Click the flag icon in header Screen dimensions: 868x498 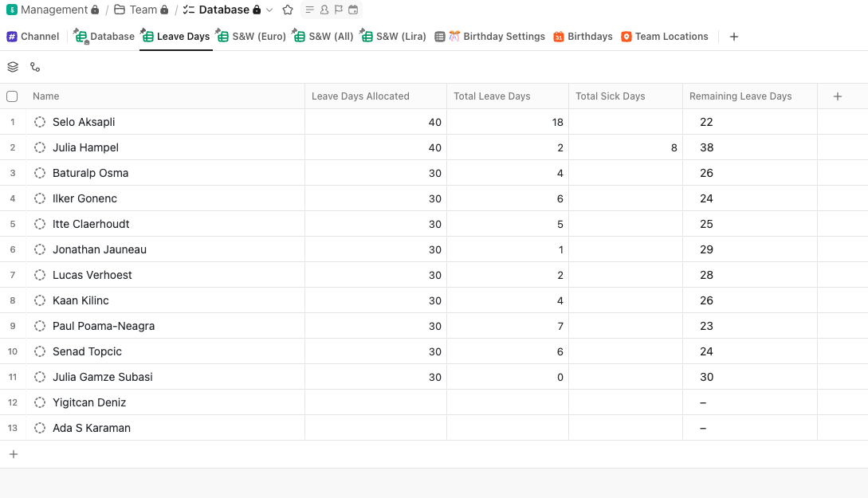click(x=339, y=10)
